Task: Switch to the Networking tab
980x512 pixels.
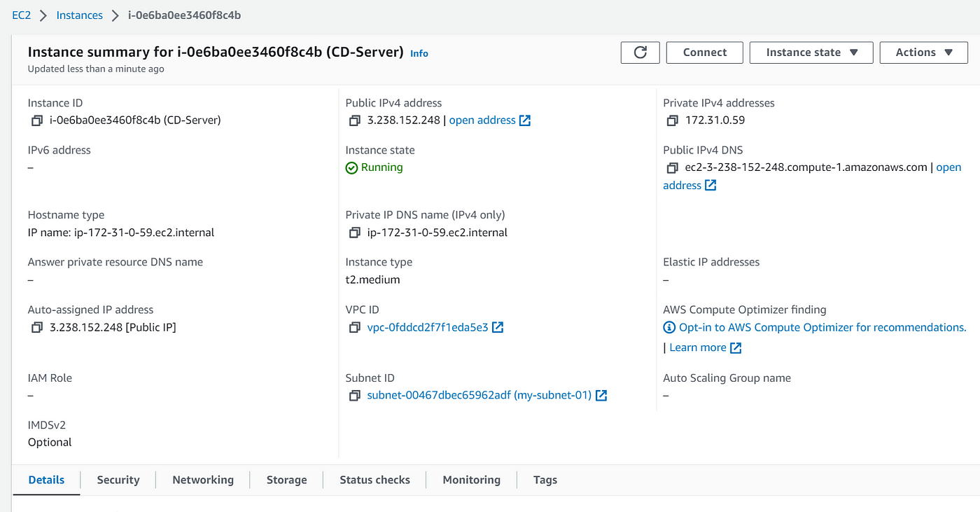Action: click(x=203, y=480)
